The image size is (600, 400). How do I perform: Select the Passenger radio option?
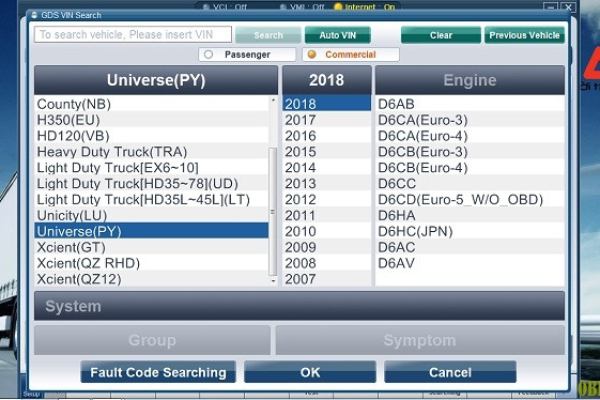pos(247,54)
